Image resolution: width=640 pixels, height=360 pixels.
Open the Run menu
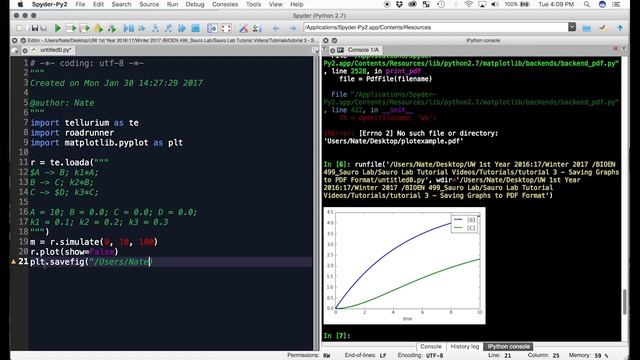(172, 4)
